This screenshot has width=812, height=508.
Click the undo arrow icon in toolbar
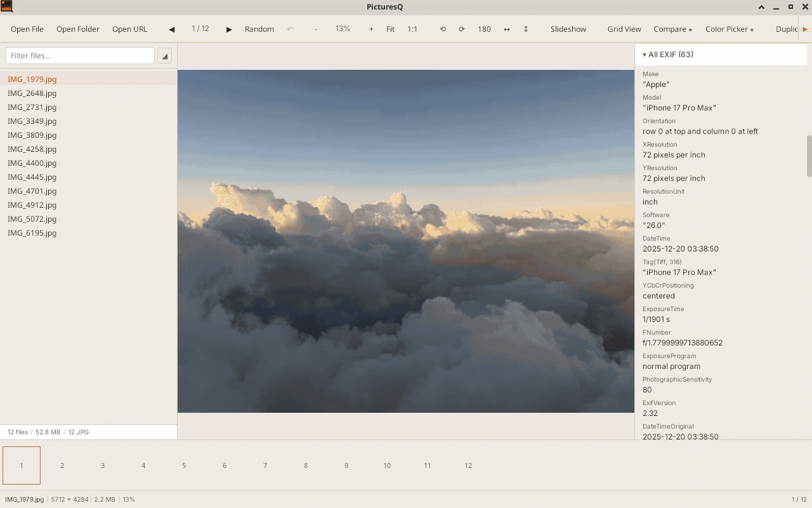290,29
